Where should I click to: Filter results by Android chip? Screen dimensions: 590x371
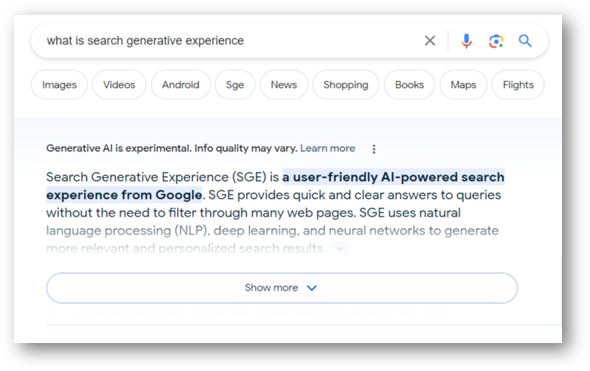(181, 85)
